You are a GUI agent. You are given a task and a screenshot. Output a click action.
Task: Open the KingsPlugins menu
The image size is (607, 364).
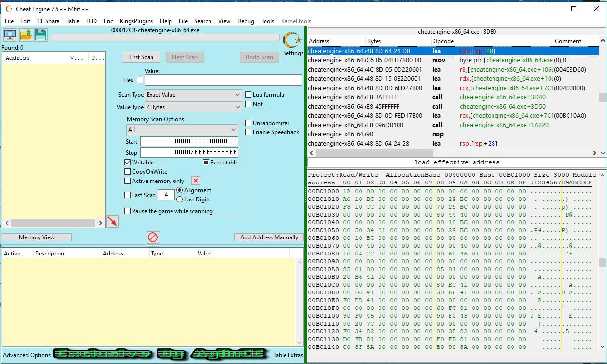[x=136, y=21]
